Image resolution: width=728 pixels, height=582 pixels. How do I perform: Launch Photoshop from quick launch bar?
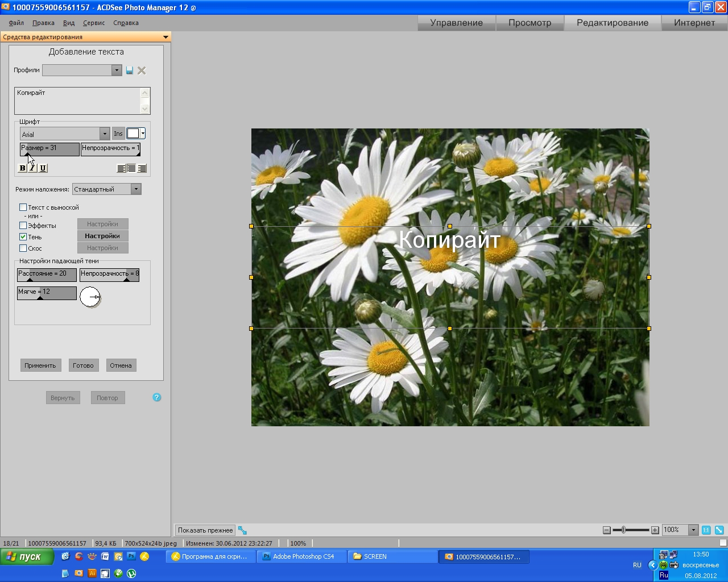[x=131, y=556]
